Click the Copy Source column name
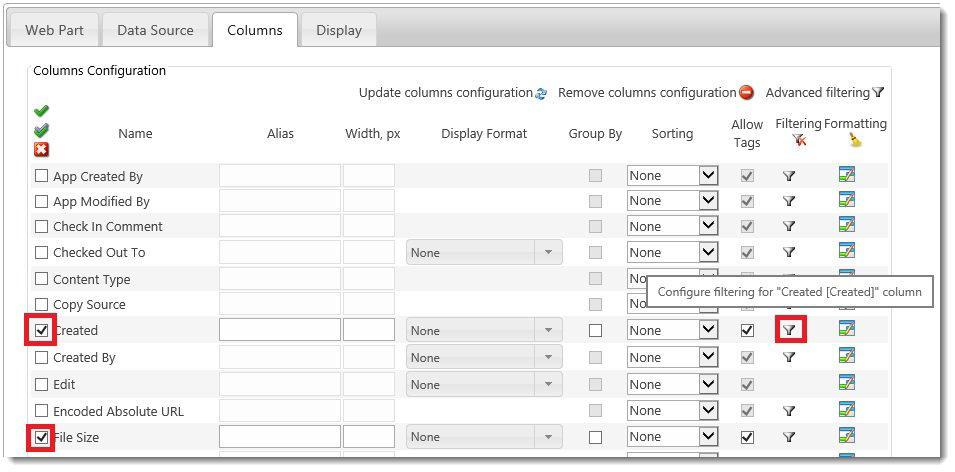Viewport: 955px width, 472px height. coord(89,305)
